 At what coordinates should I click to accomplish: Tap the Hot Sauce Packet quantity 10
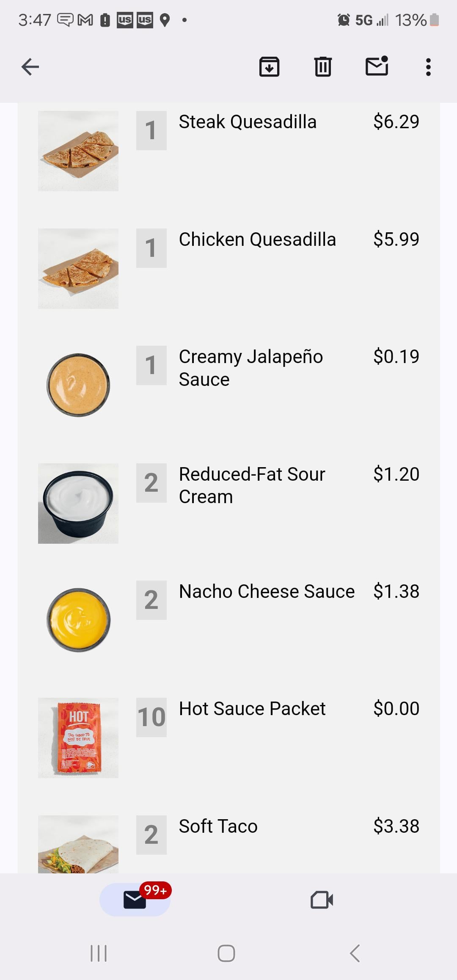(151, 717)
